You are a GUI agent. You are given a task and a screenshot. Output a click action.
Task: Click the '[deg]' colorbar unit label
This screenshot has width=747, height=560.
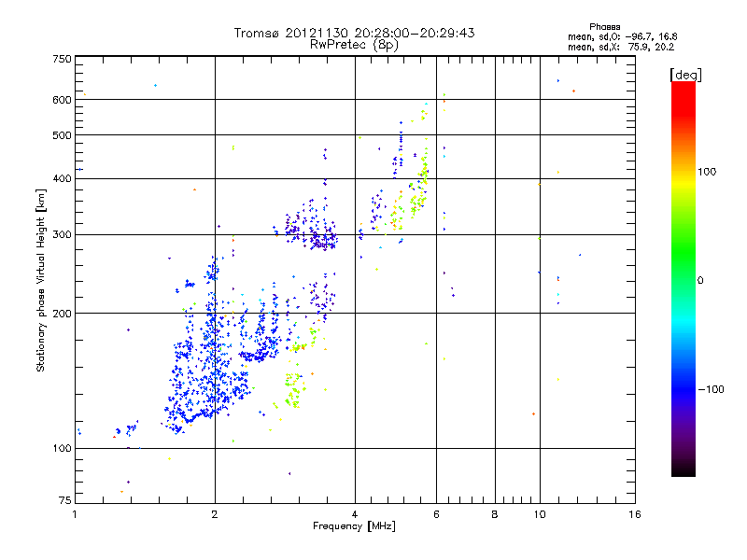point(685,76)
